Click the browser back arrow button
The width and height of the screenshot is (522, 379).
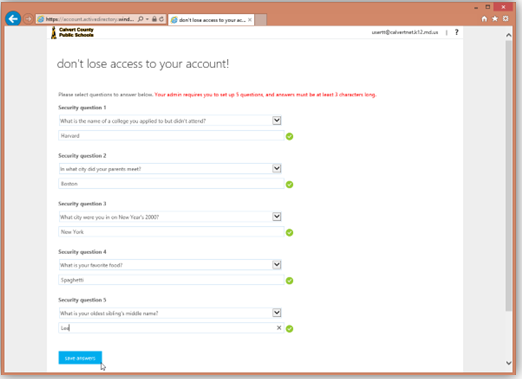pos(13,19)
